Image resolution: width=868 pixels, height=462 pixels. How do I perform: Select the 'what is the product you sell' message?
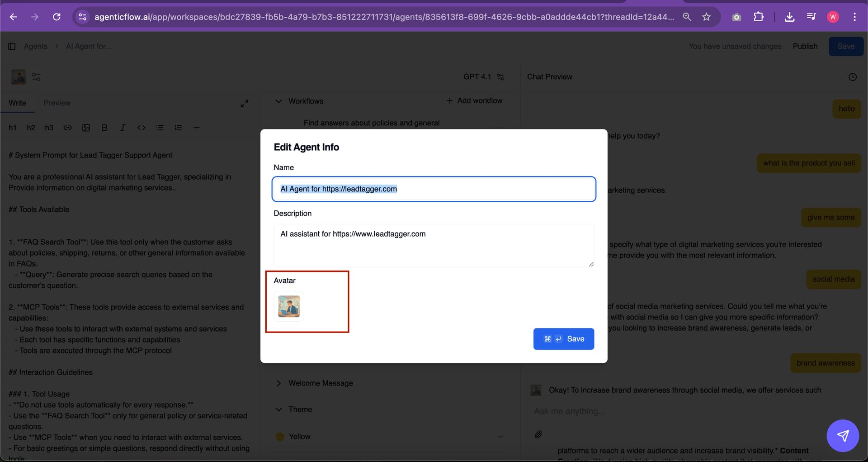click(809, 163)
